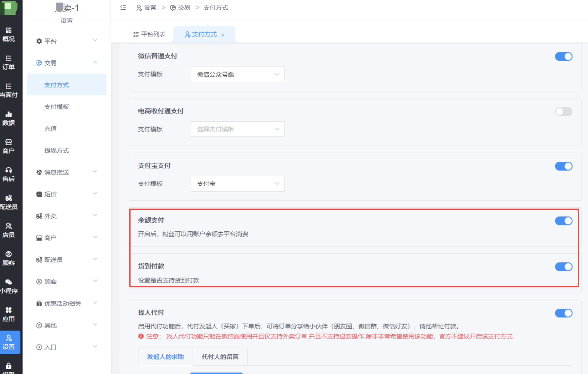Expand the 配送员 menu chevron in settings
The image size is (588, 374).
click(95, 259)
